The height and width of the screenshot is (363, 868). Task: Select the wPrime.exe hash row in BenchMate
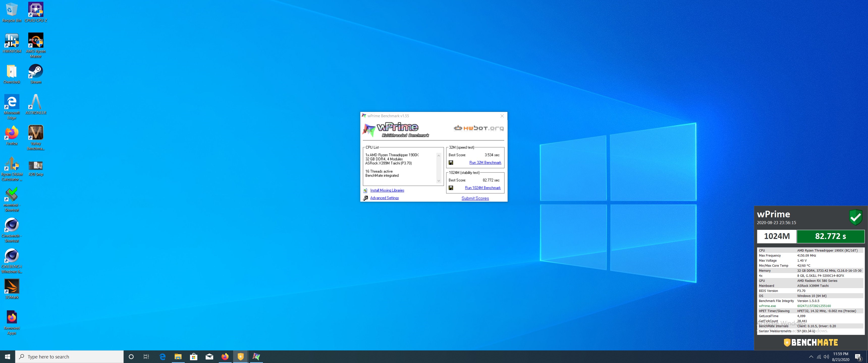click(811, 306)
